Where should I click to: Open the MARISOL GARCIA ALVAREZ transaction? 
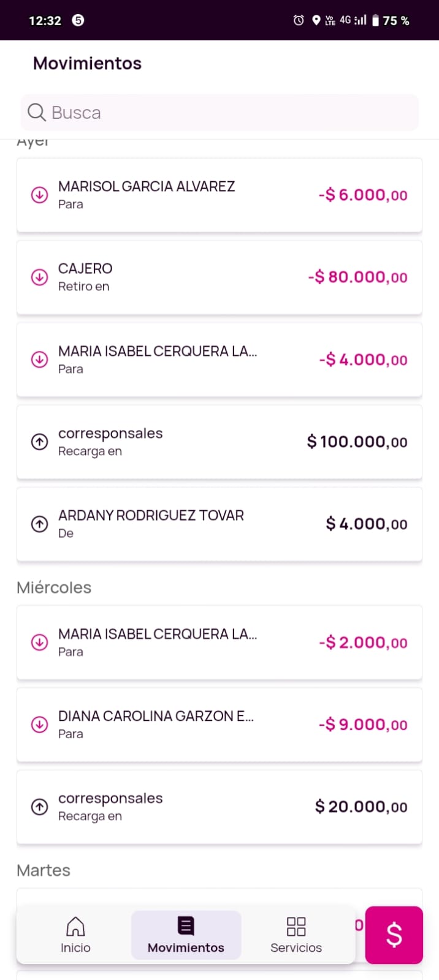tap(219, 195)
